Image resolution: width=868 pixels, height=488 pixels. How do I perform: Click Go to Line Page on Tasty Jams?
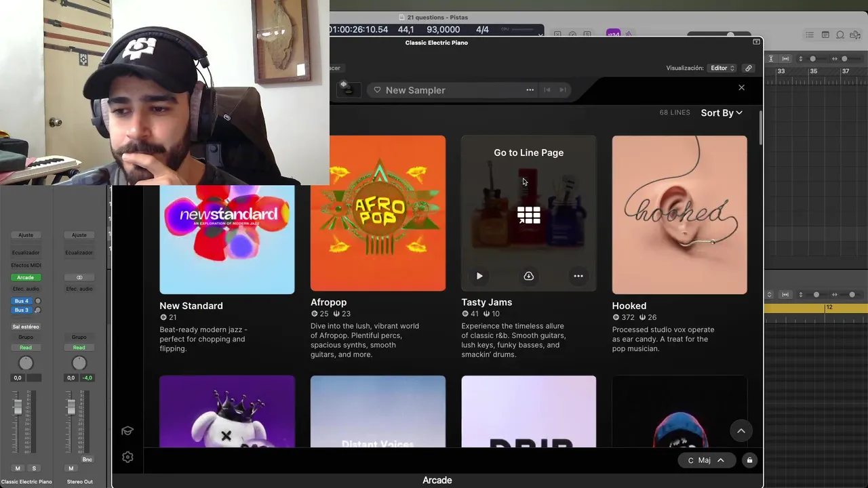coord(528,152)
